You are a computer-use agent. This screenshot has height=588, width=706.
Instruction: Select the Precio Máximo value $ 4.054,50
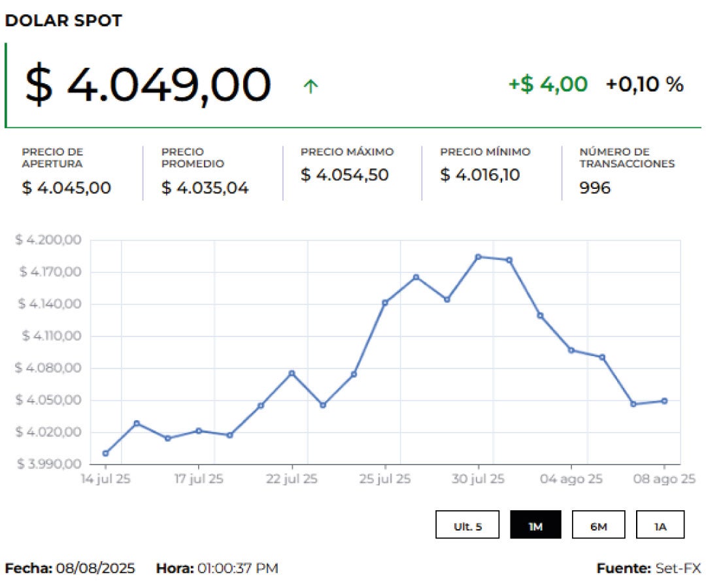[x=345, y=175]
